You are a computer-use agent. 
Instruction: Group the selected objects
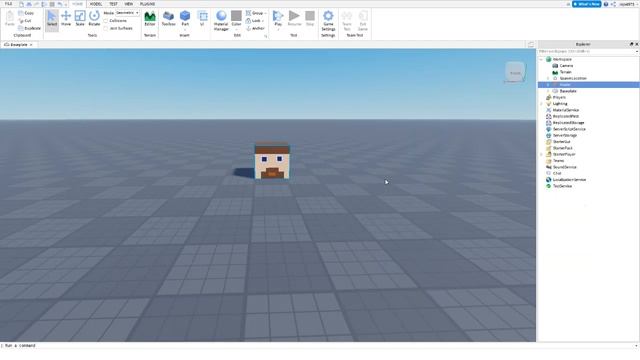tap(255, 13)
